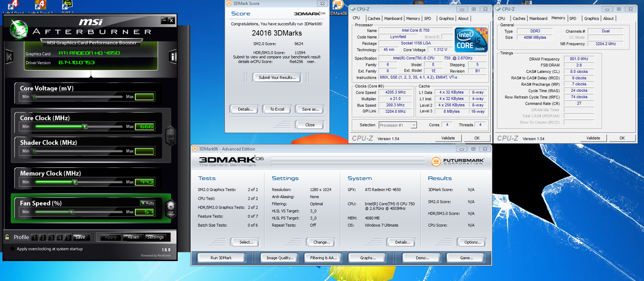Click the padlock profile lock icon
Viewport: 644px width, 281px height.
[x=7, y=237]
